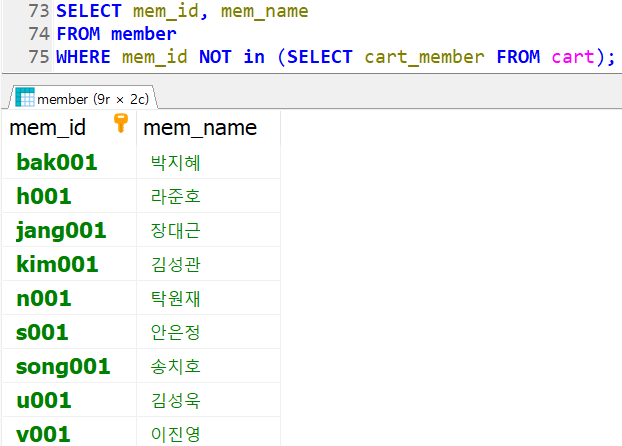Select cell v001

69,432
